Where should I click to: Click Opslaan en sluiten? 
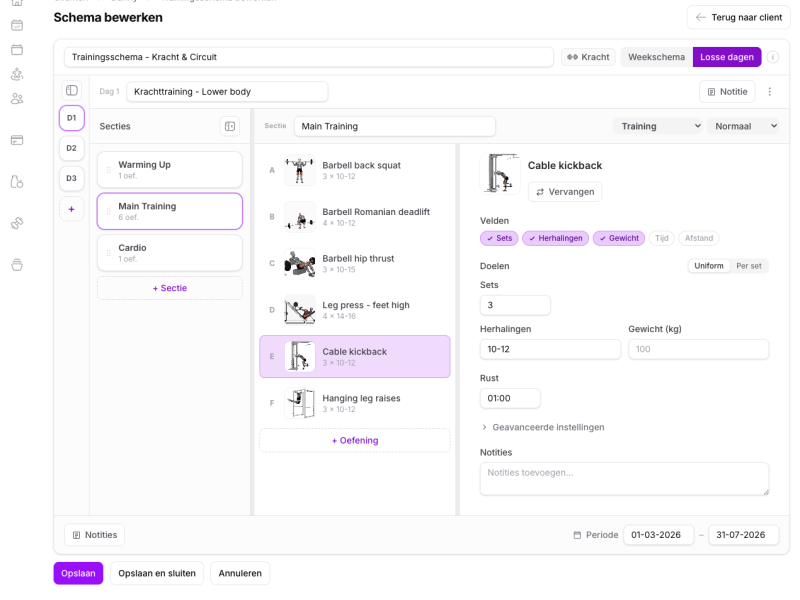[157, 573]
